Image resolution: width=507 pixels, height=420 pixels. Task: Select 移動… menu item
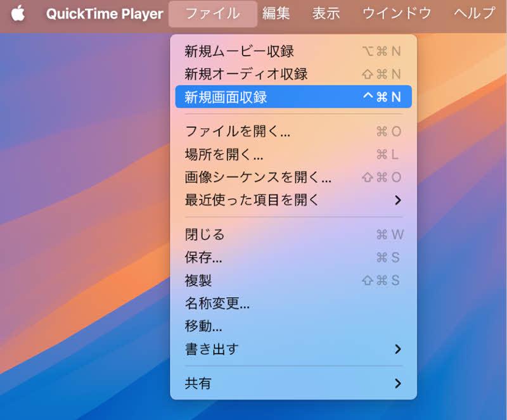(x=293, y=326)
